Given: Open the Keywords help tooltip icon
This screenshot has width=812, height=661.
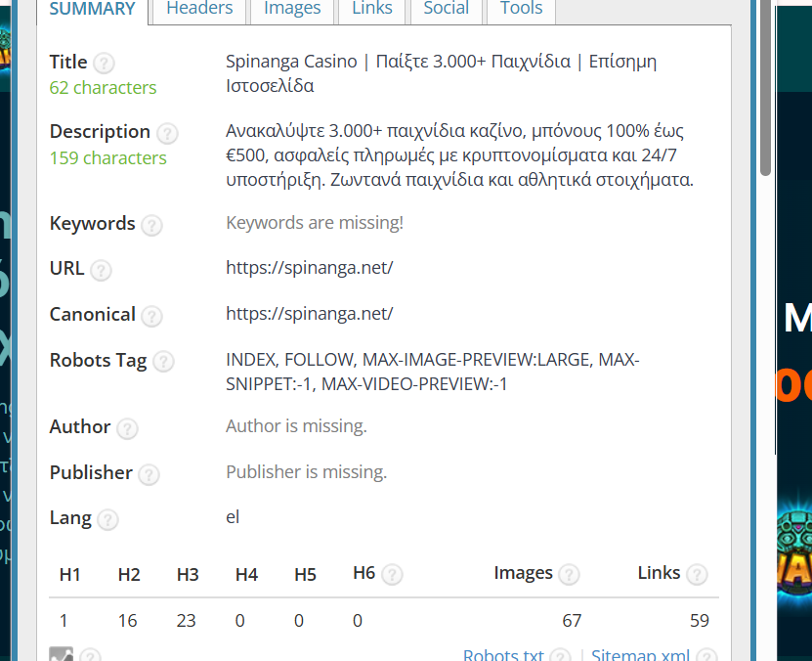Looking at the screenshot, I should [x=151, y=225].
